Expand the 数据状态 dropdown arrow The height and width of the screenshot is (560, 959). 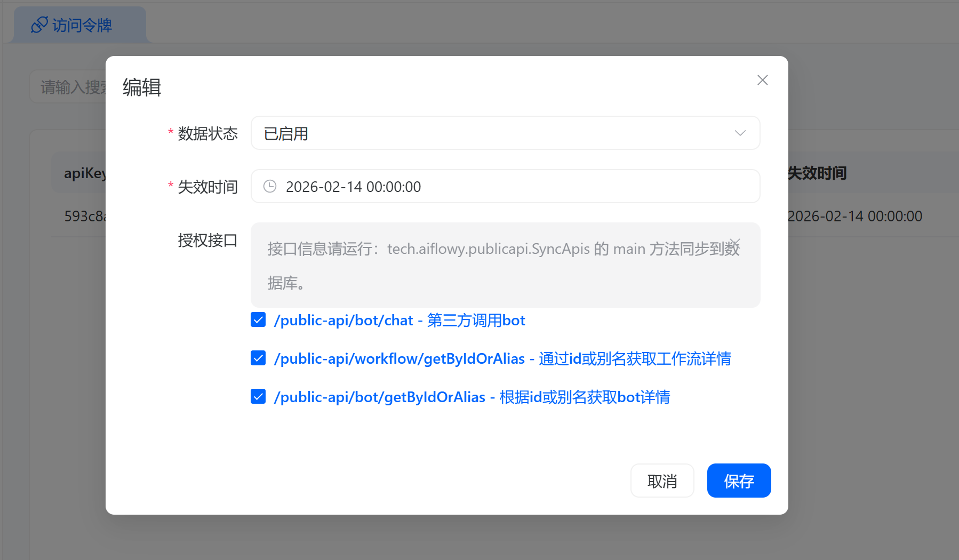click(x=740, y=133)
